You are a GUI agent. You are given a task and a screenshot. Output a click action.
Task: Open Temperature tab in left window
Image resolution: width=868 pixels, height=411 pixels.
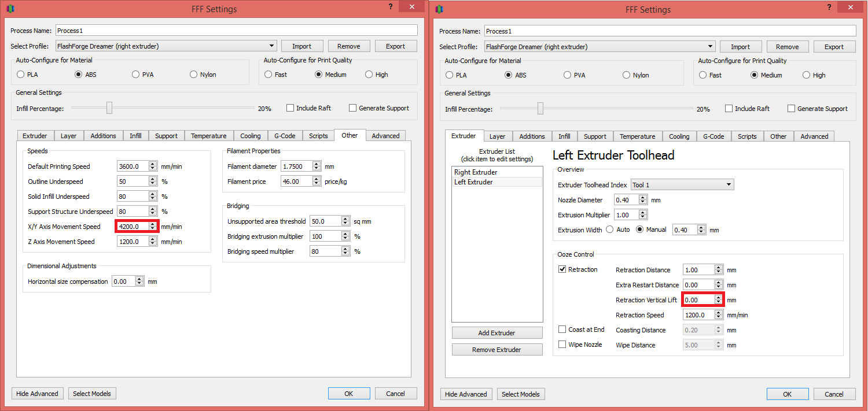(x=209, y=136)
